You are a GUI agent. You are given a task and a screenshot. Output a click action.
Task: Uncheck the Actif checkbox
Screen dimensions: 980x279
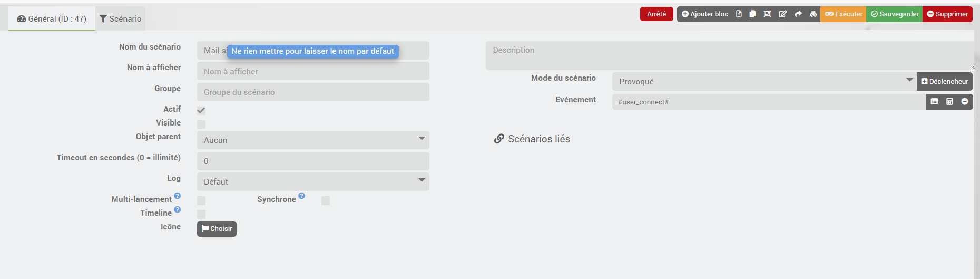(201, 110)
